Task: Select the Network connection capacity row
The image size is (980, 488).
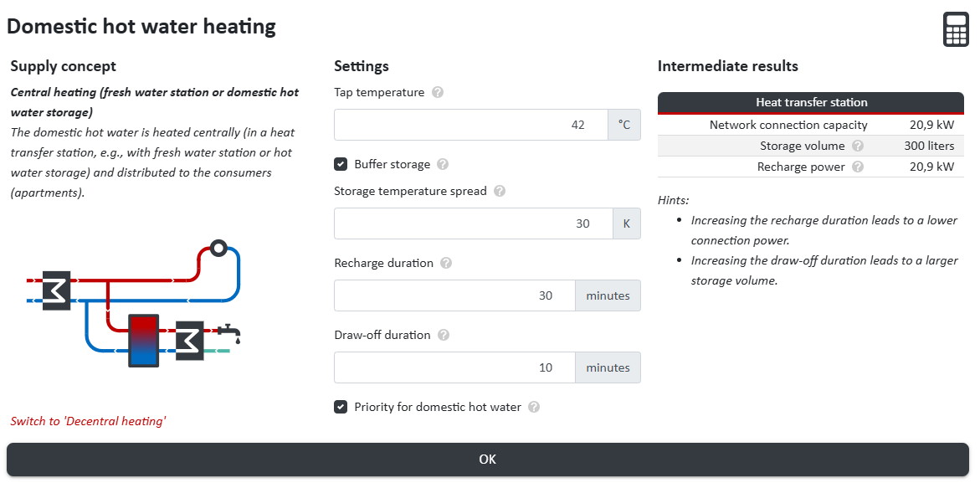Action: pos(810,126)
